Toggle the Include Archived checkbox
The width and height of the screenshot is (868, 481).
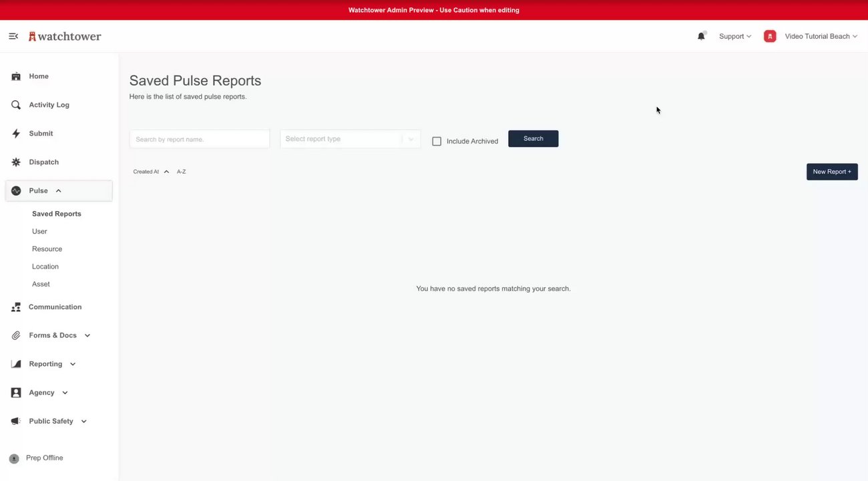[x=437, y=142]
